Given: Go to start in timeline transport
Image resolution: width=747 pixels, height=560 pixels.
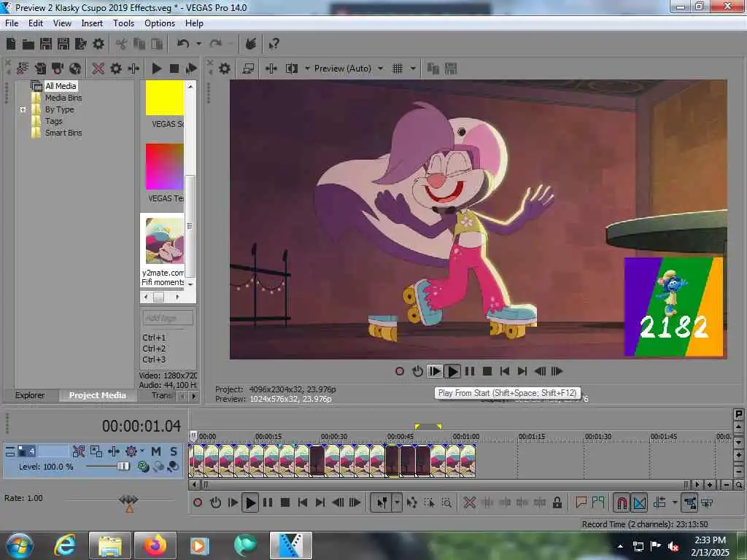Looking at the screenshot, I should tap(303, 503).
